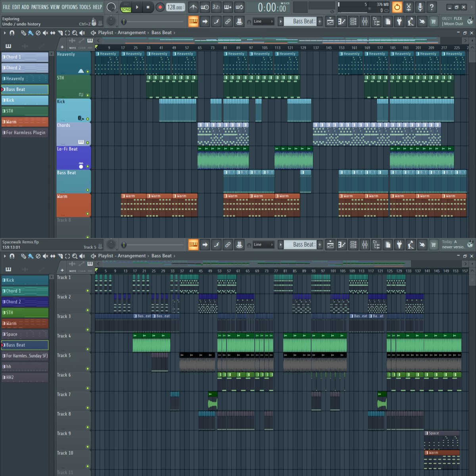Open the Mixer icon in lower window toolbar
476x476 pixels.
point(365,245)
